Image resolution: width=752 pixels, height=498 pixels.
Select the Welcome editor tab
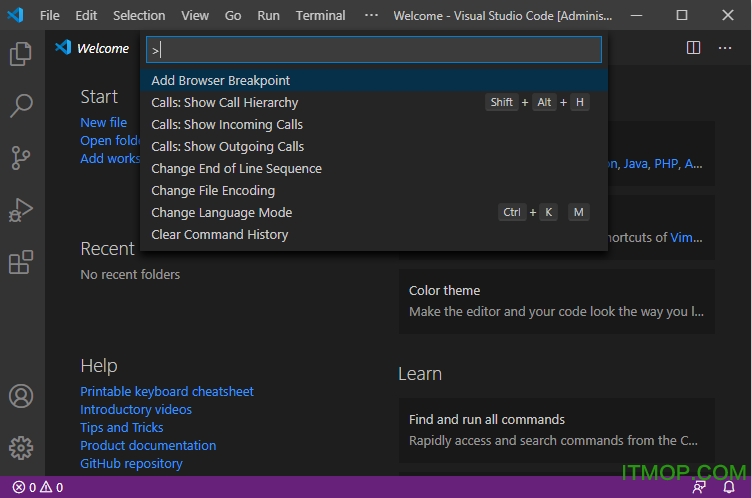pyautogui.click(x=92, y=48)
